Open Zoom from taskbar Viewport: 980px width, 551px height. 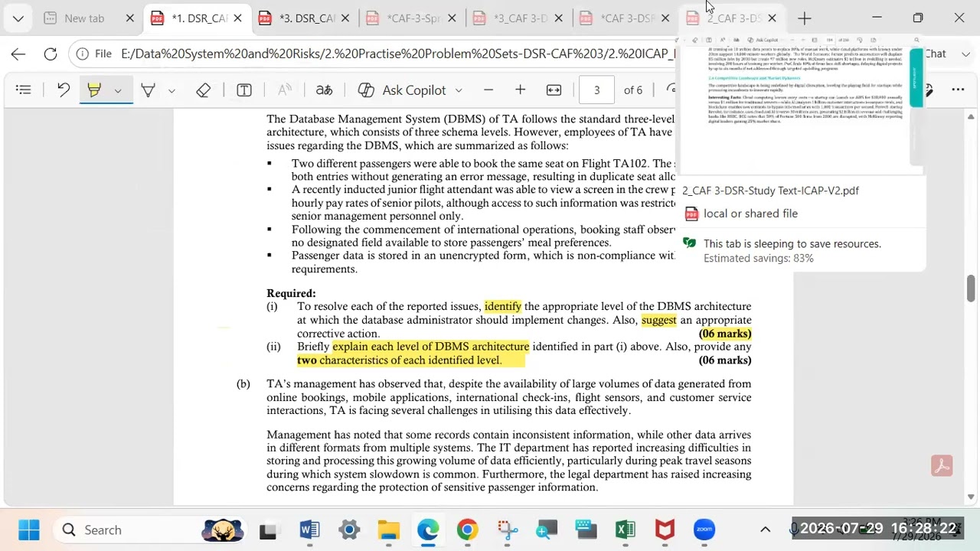tap(704, 530)
